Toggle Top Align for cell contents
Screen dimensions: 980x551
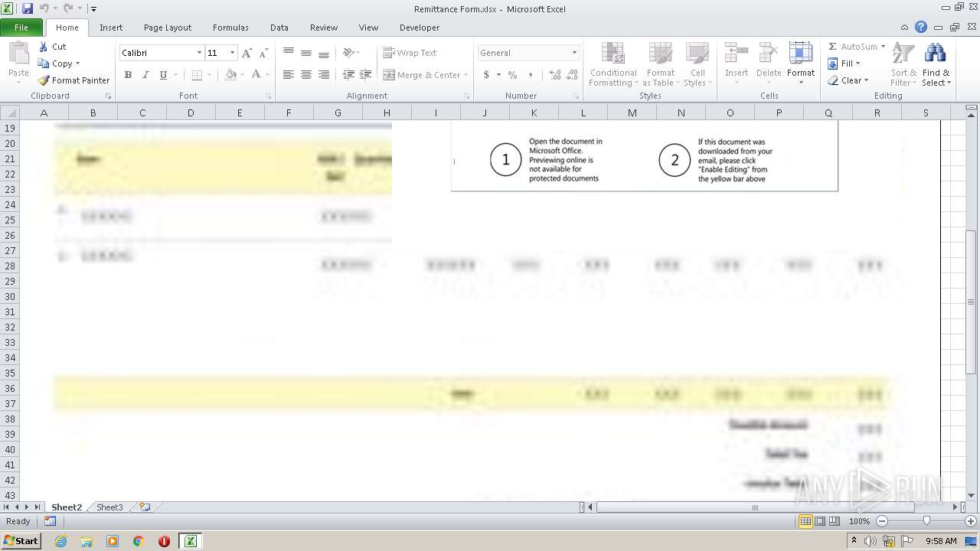pos(289,53)
